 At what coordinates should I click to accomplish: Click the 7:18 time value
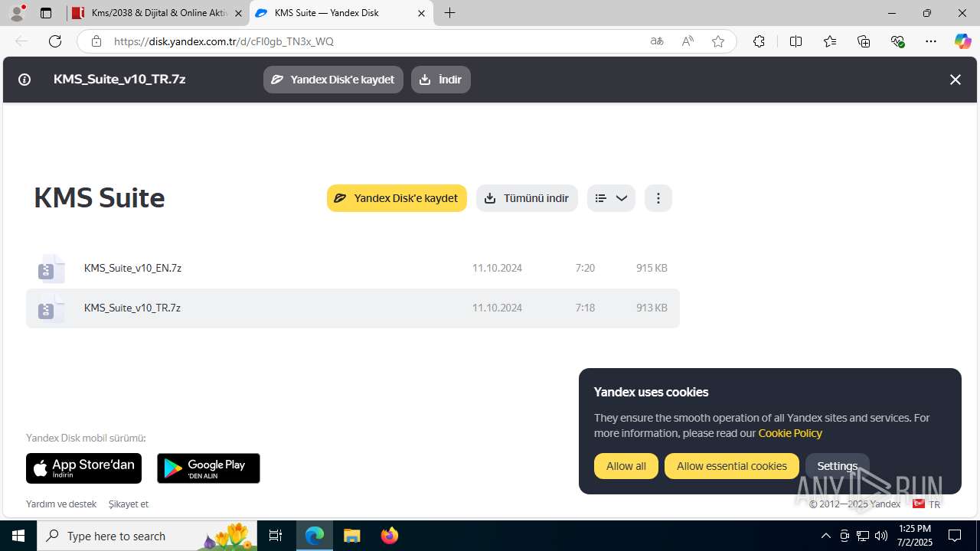585,308
